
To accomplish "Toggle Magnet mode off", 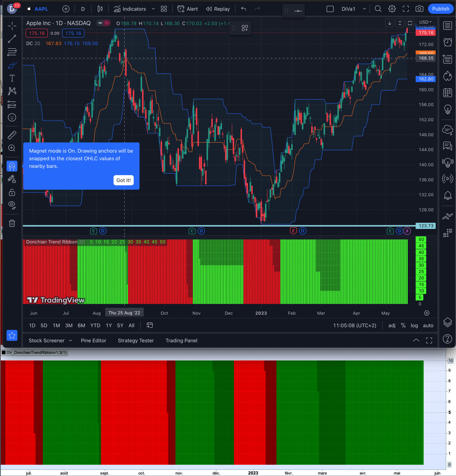I will point(12,166).
